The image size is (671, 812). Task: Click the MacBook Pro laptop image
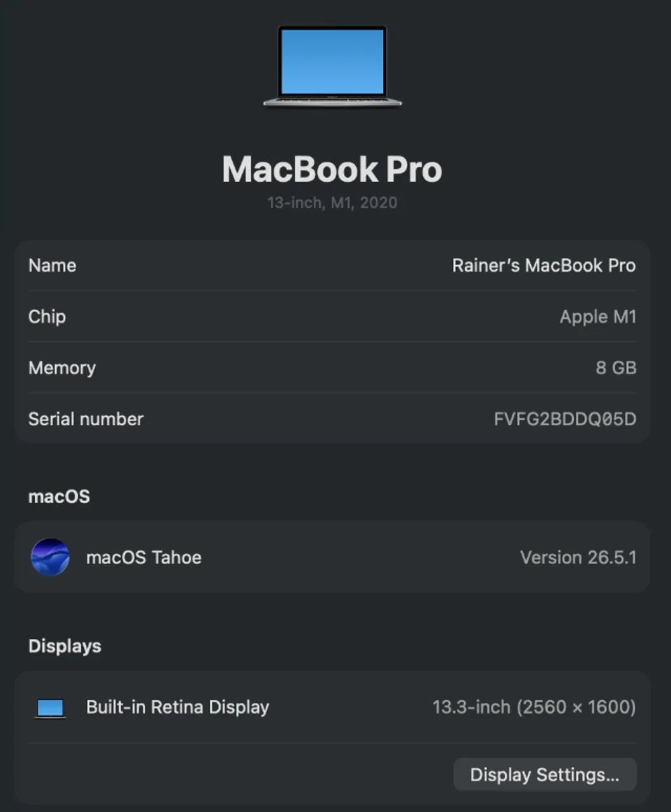click(332, 67)
